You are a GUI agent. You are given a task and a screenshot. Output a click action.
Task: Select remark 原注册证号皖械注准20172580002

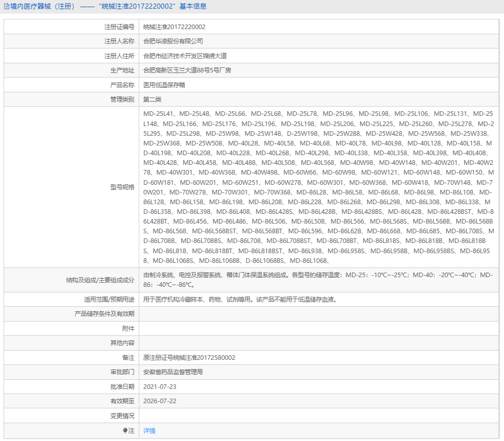189,358
